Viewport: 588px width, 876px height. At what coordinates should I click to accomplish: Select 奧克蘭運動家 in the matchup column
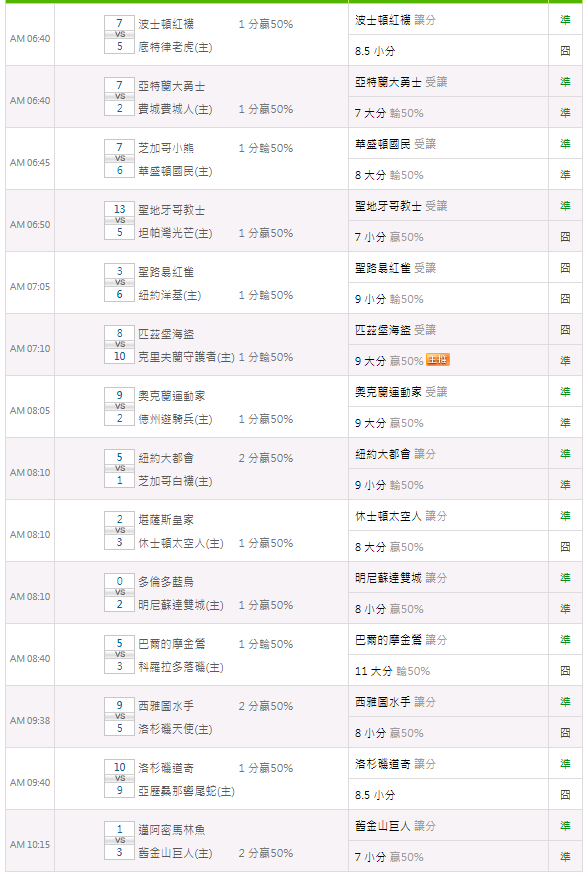click(x=172, y=396)
